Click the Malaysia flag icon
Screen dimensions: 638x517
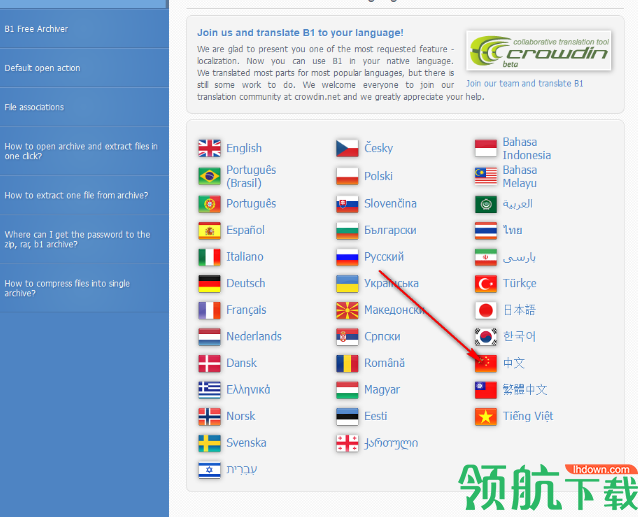click(485, 176)
